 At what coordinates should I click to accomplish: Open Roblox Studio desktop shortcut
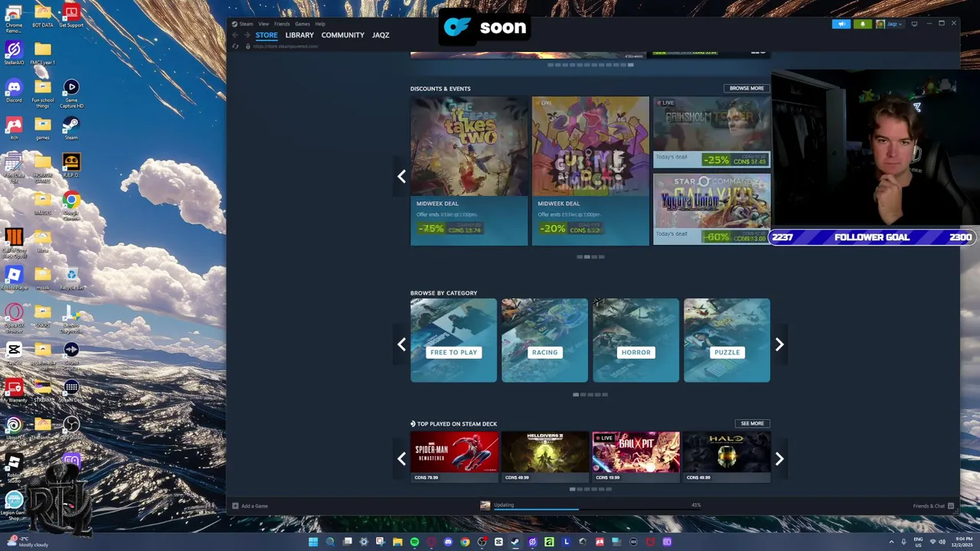point(14,468)
